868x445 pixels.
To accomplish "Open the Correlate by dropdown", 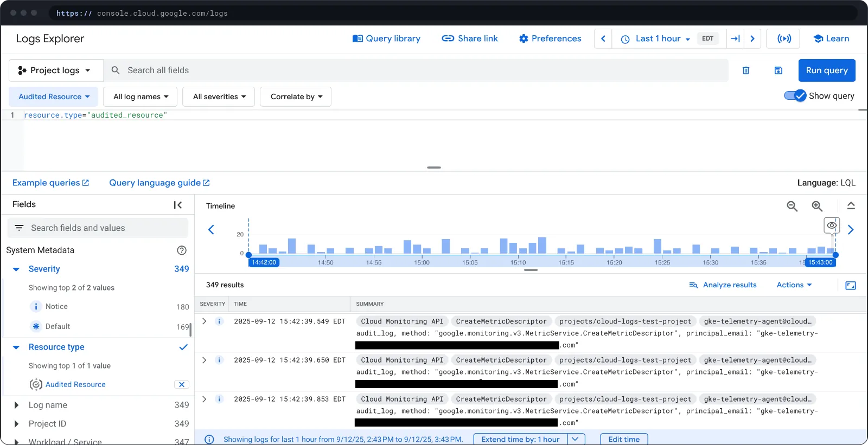I will [x=296, y=96].
